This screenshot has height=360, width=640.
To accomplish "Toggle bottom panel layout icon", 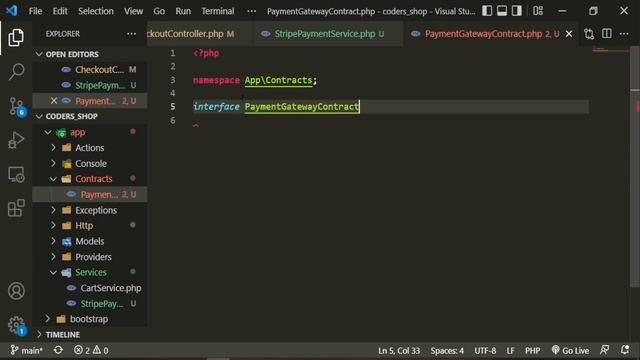I will (x=502, y=11).
